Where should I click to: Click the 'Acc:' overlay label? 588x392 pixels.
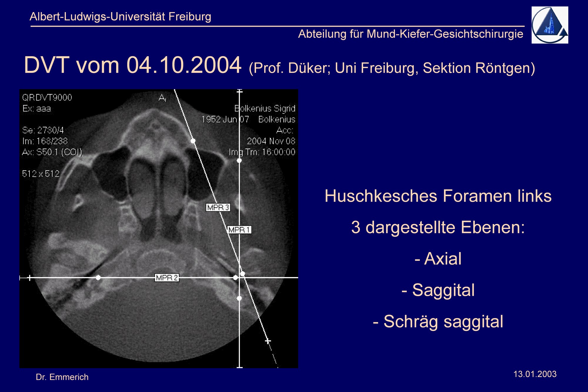point(285,130)
